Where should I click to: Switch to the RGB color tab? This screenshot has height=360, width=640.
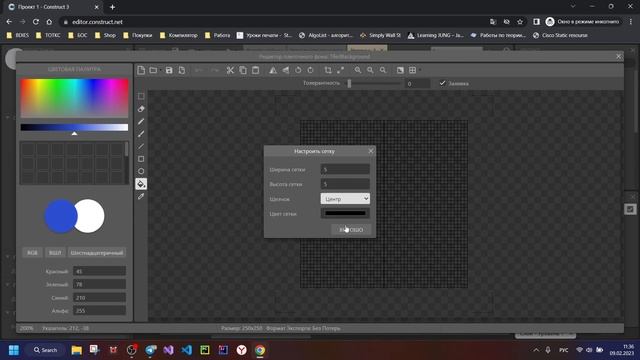pyautogui.click(x=32, y=253)
